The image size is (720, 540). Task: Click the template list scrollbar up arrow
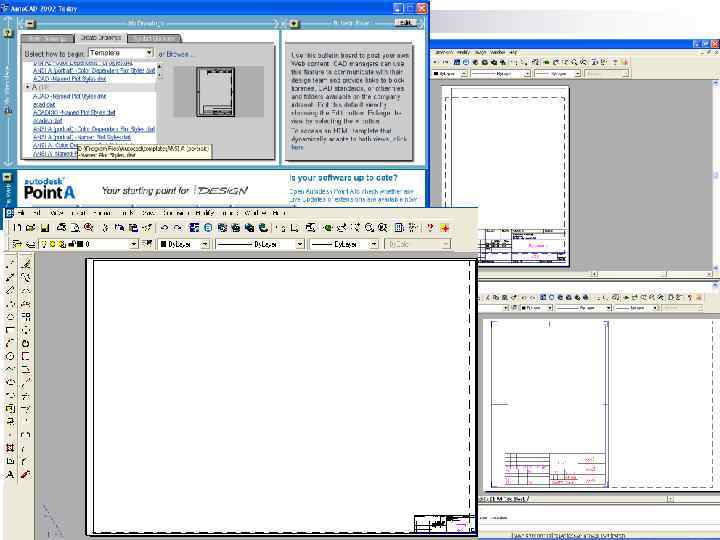[159, 67]
